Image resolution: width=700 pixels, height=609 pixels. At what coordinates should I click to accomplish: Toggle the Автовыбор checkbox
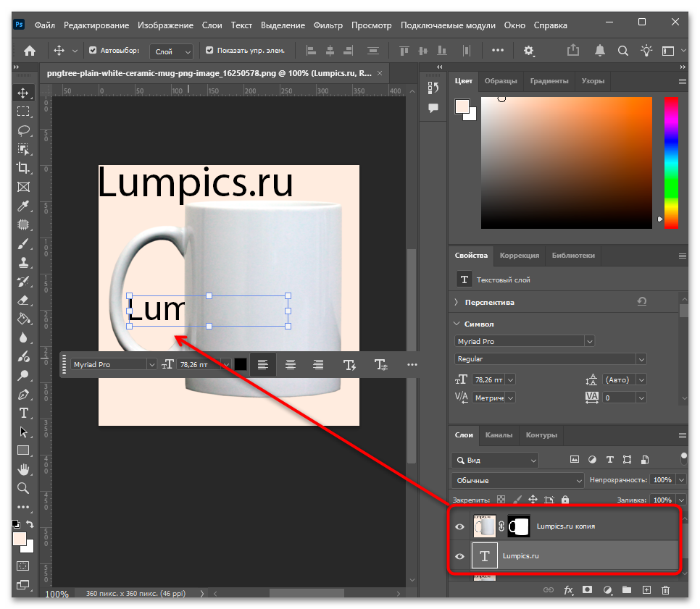[93, 51]
